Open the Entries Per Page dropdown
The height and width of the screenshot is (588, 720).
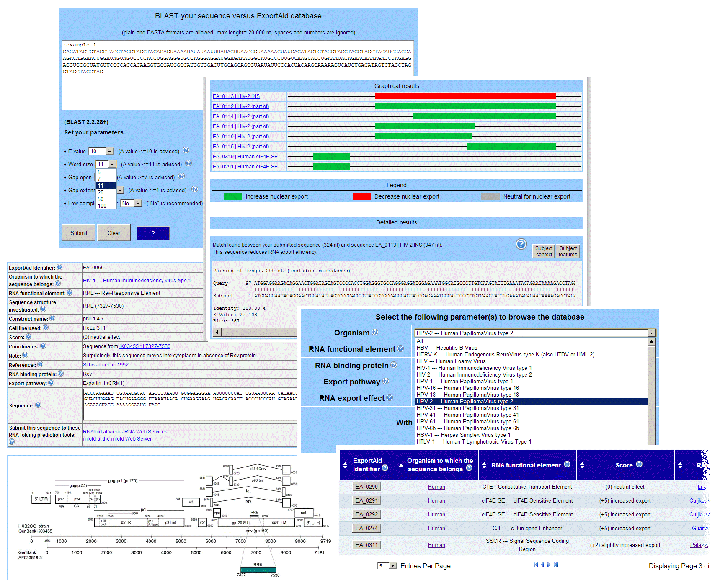pos(387,566)
